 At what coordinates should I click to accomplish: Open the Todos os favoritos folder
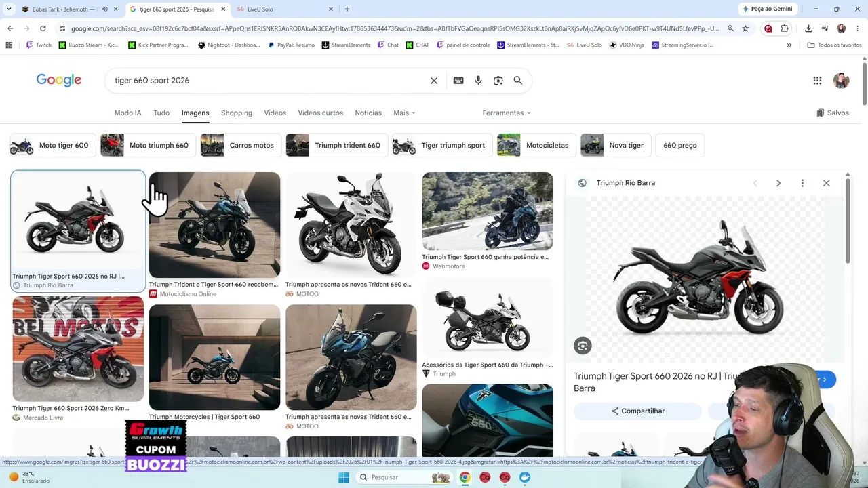pos(834,45)
